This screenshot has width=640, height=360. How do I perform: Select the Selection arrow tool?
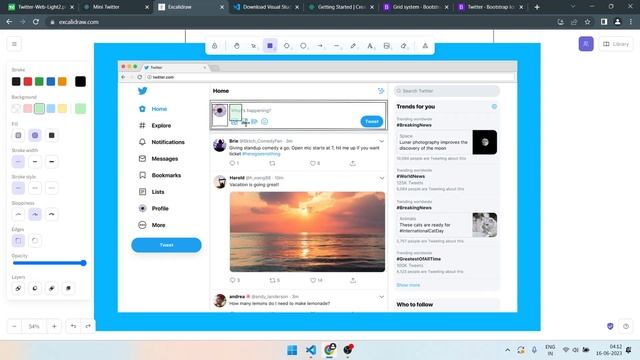point(253,46)
